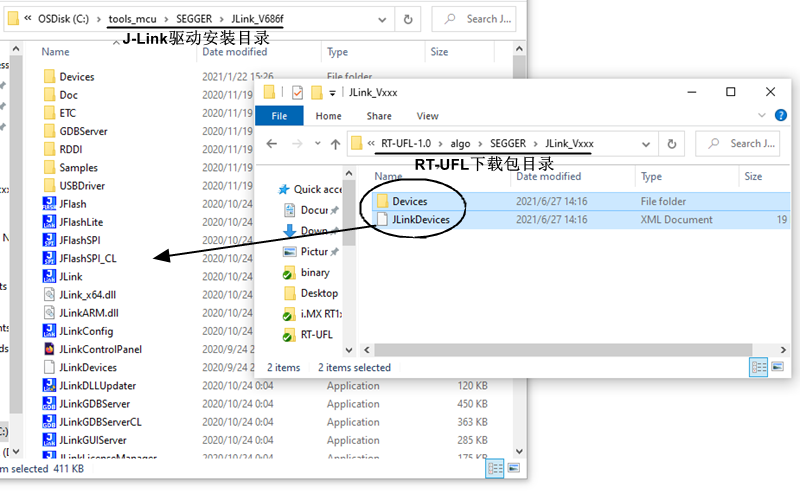Open Quick access in navigation pane
Screen dimensions: 800x494
click(x=310, y=189)
